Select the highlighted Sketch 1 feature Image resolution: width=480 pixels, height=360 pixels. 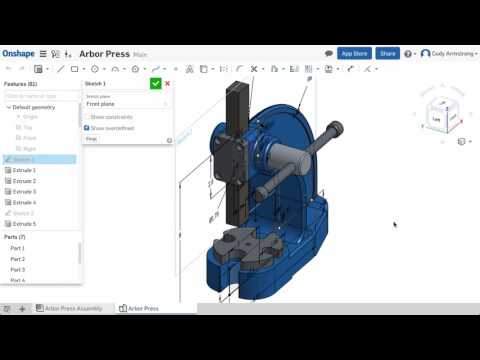pyautogui.click(x=40, y=159)
